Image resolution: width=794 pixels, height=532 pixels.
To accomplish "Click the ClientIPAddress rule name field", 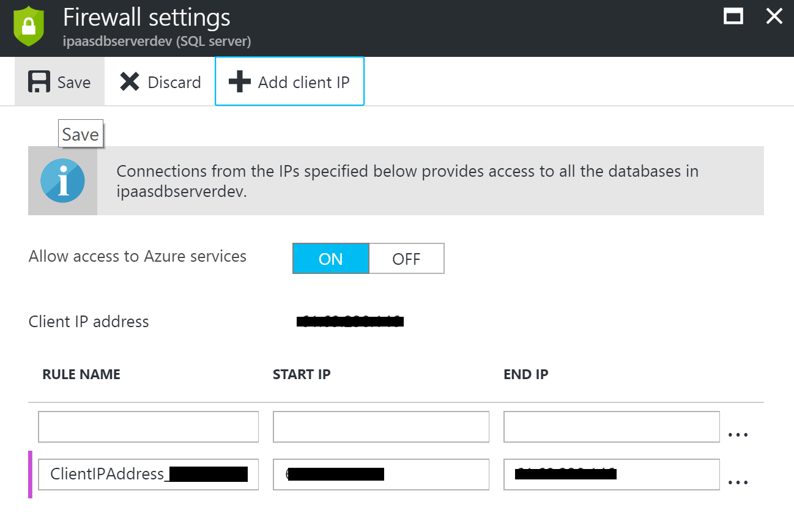I will point(148,475).
